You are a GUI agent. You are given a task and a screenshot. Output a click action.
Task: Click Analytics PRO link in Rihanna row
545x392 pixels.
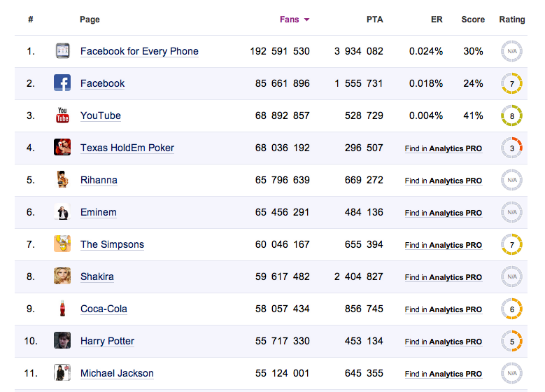(455, 181)
